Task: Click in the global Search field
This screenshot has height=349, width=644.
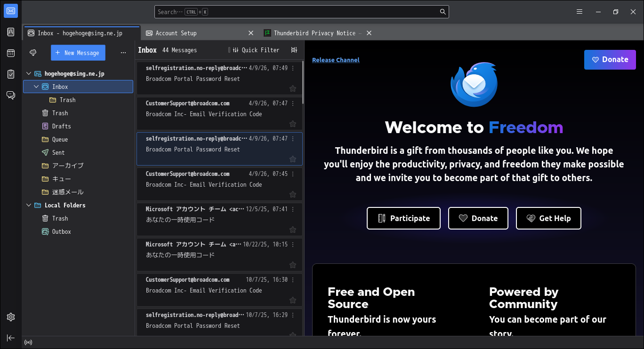Action: [x=301, y=12]
